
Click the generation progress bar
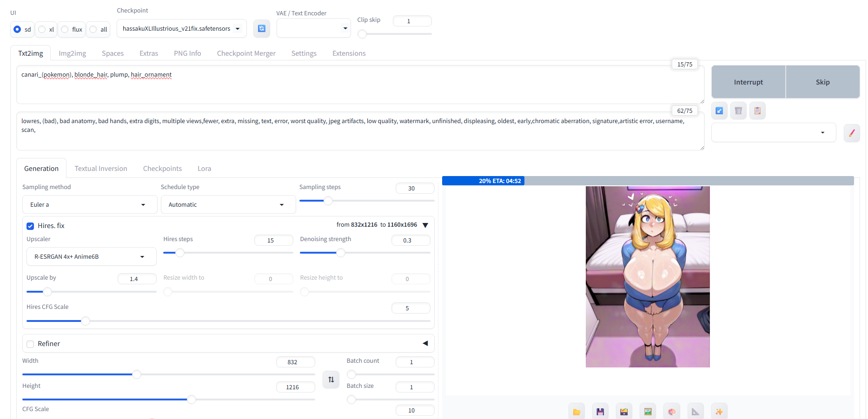[x=648, y=181]
